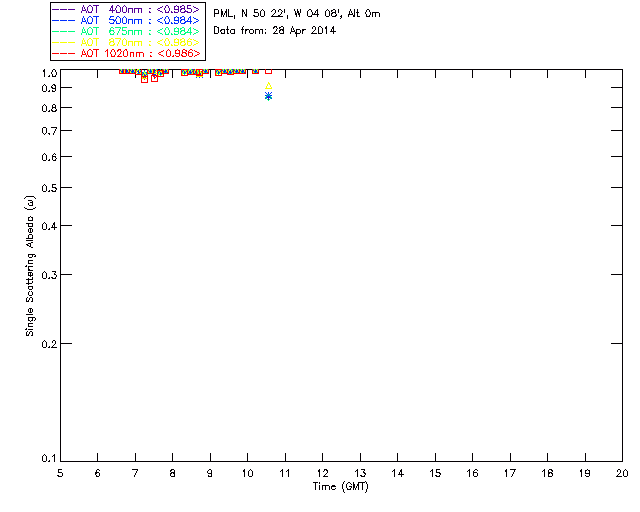The width and height of the screenshot is (640, 512).
Task: Click the x-axis tick label 15
Action: tap(435, 473)
